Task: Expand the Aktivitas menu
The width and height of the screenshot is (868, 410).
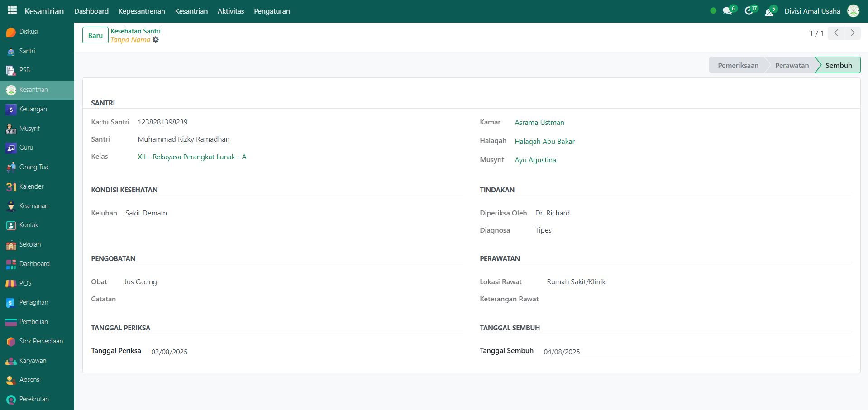Action: click(x=231, y=11)
